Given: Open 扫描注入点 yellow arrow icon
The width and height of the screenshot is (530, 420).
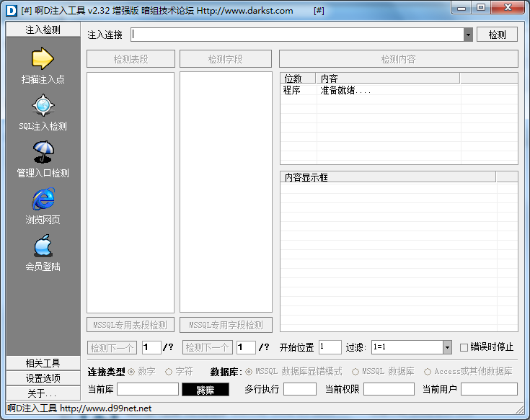Looking at the screenshot, I should tap(43, 58).
